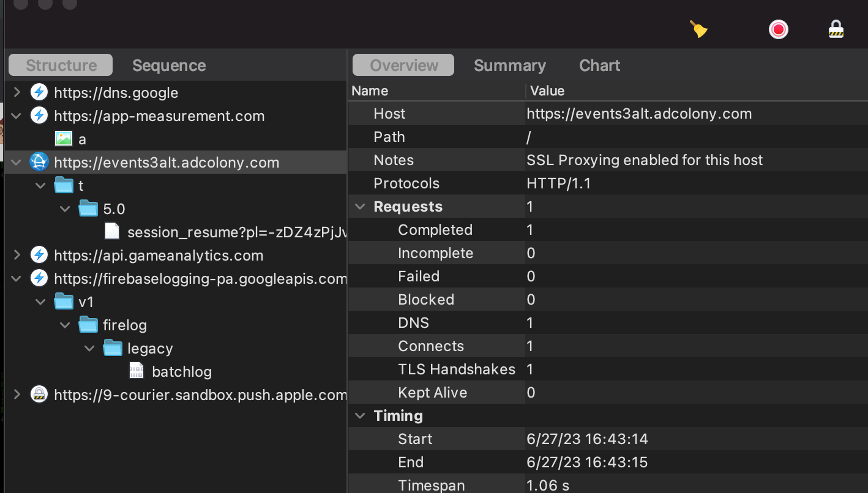Screen dimensions: 868x493
Task: Select the DNS row
Action: 608,323
